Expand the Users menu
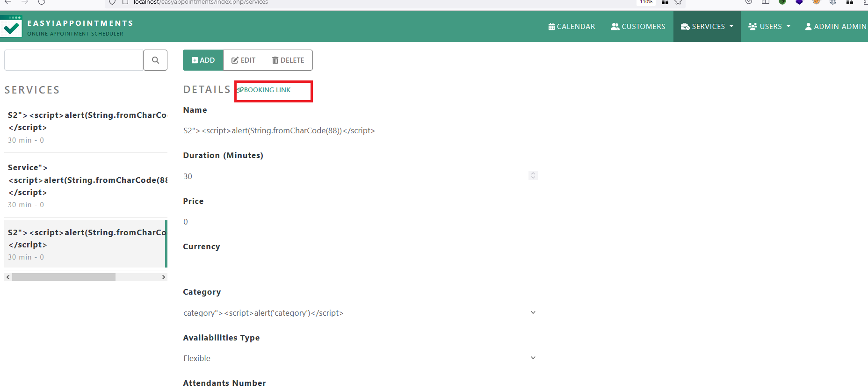 point(769,27)
